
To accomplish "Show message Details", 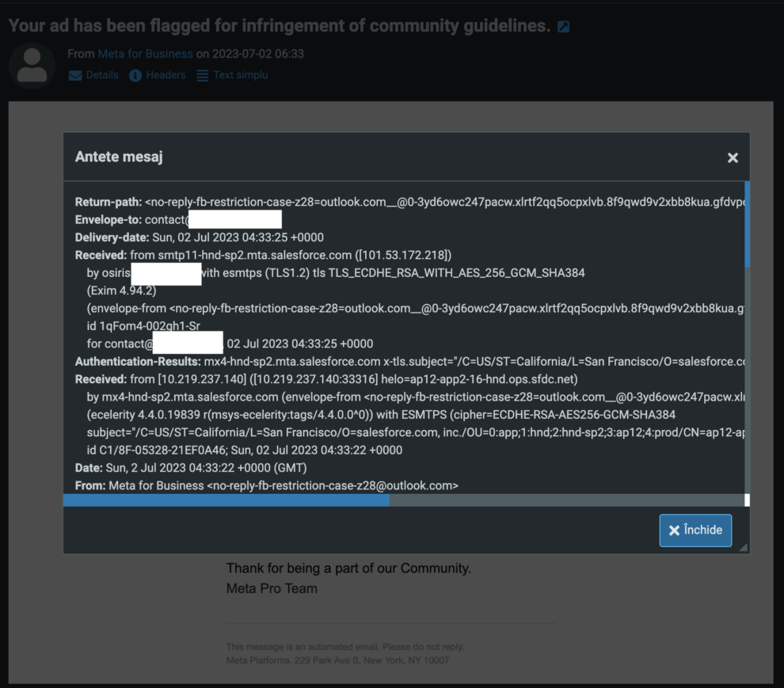I will pos(102,75).
